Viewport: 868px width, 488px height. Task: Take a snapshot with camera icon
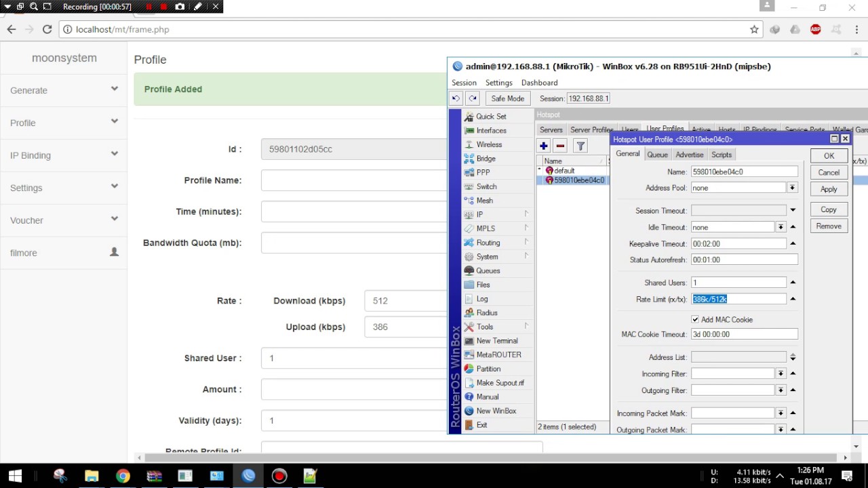[180, 7]
